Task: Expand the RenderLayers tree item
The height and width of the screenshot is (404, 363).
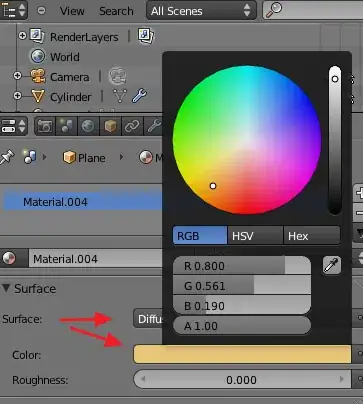Action: coord(22,35)
